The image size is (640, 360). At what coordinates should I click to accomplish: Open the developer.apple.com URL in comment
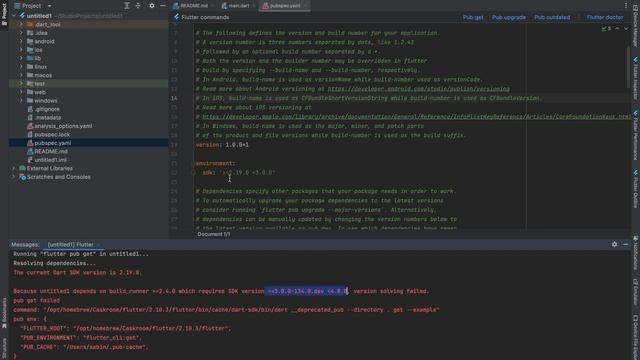pos(416,117)
